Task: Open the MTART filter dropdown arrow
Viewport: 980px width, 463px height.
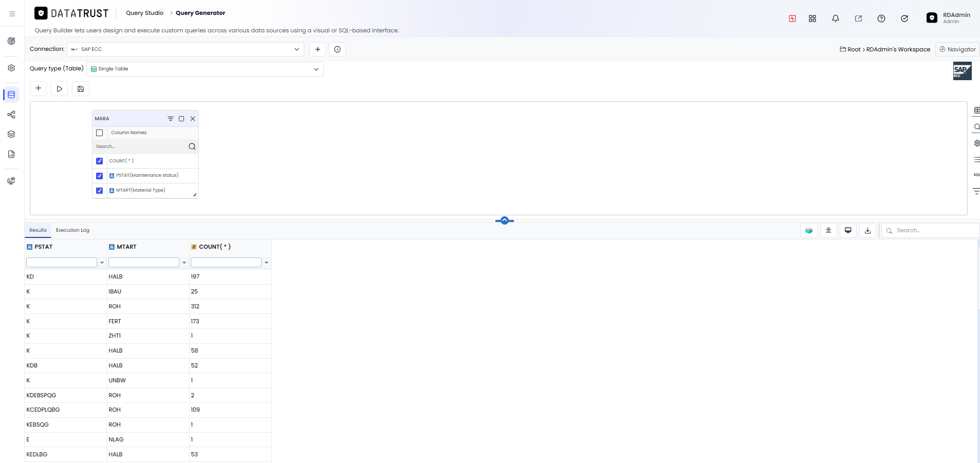Action: 184,263
